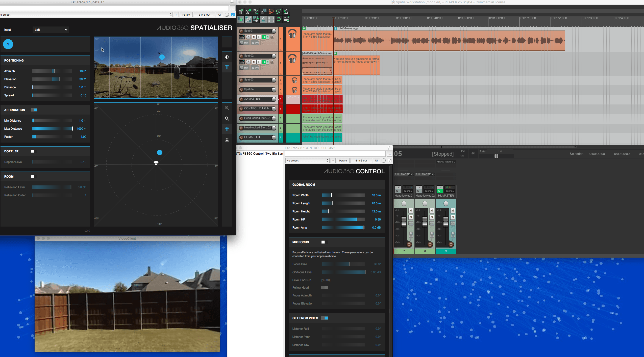Toggle ripple editing toolbar icon
This screenshot has width=644, height=357.
256,19
